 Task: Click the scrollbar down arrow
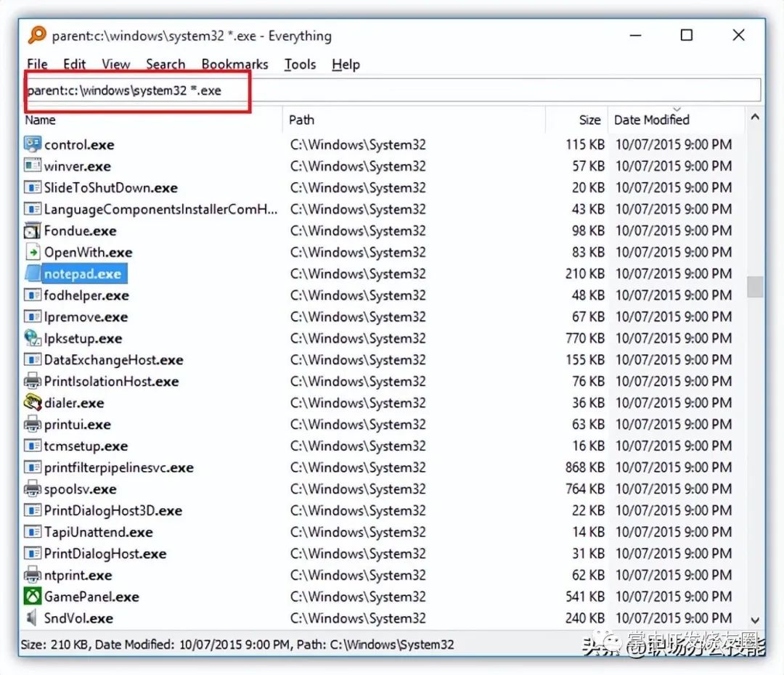pyautogui.click(x=755, y=620)
